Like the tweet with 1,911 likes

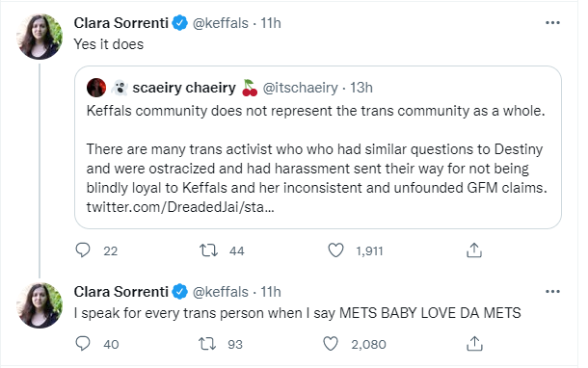[335, 250]
